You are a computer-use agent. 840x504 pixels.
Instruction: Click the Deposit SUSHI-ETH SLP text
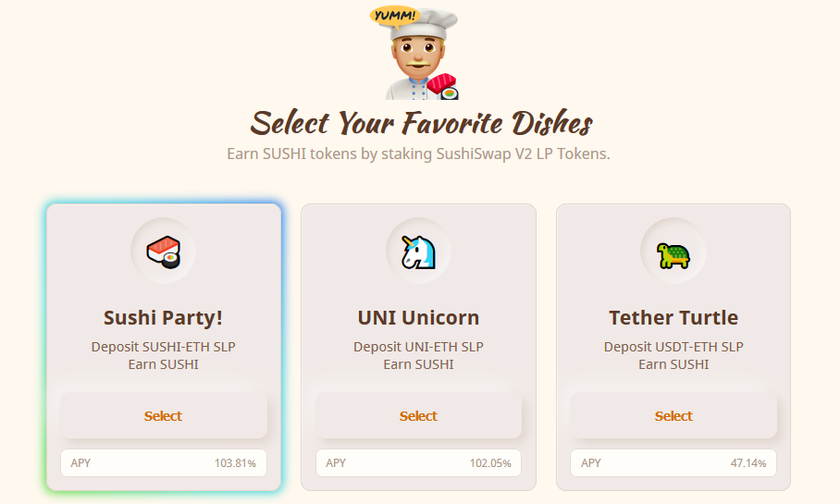pyautogui.click(x=164, y=347)
